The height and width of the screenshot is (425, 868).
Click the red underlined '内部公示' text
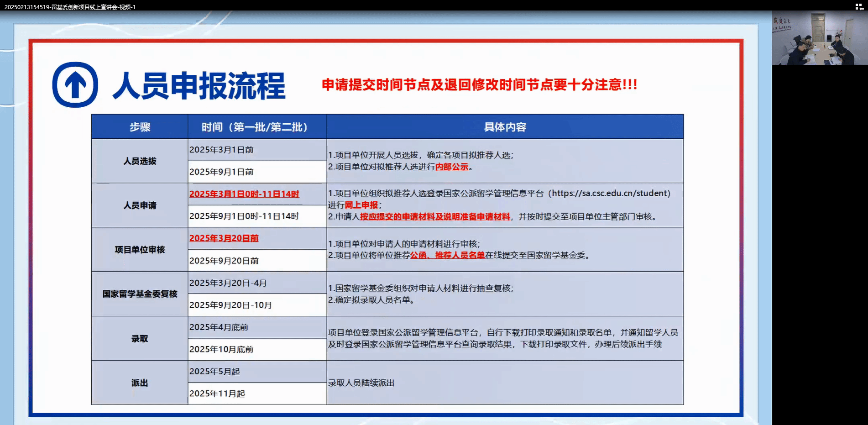coord(452,167)
